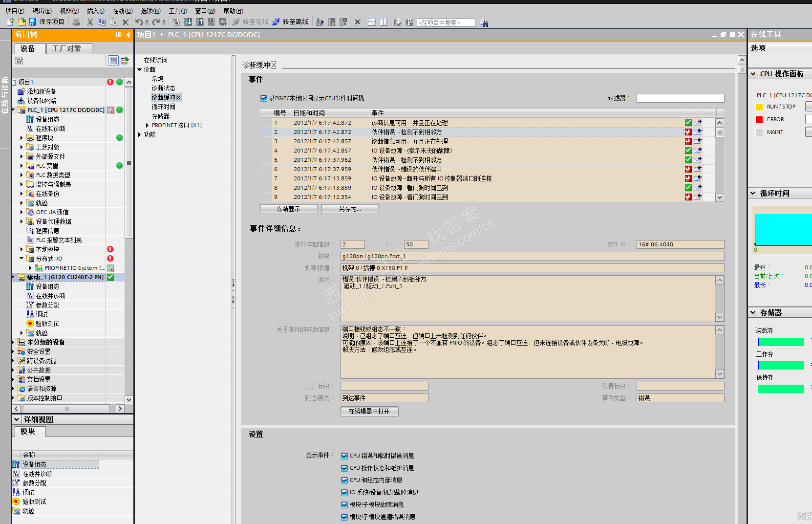This screenshot has height=524, width=812.
Task: Collapse the 分布式 I/O tree node
Action: pos(21,259)
